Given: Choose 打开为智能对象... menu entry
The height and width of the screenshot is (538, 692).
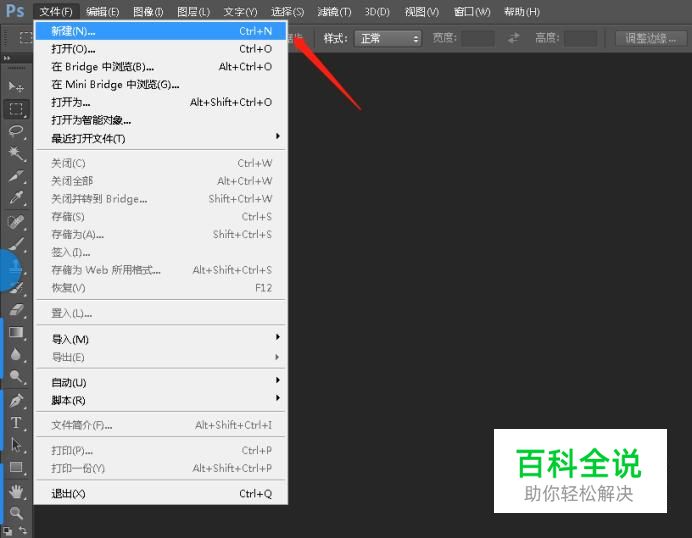Looking at the screenshot, I should [x=161, y=120].
